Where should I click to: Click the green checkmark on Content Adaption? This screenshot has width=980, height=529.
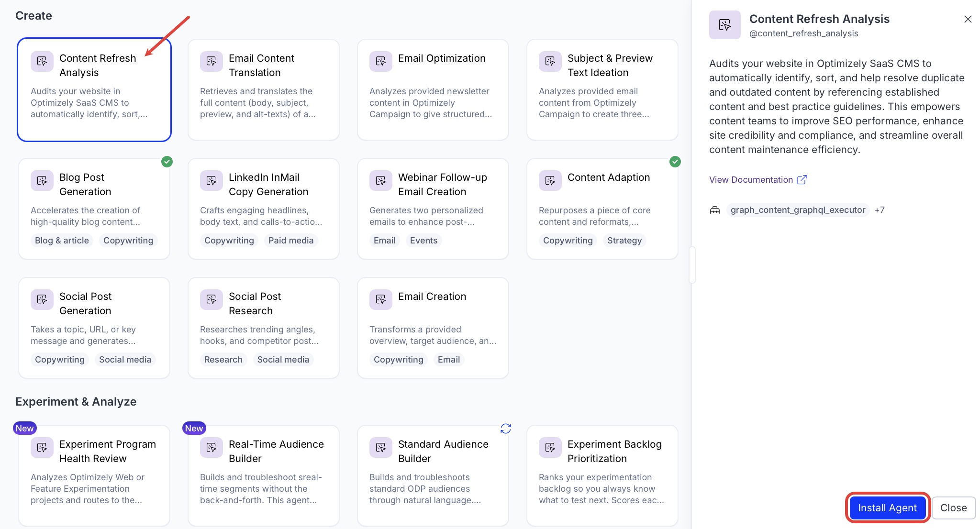(675, 162)
